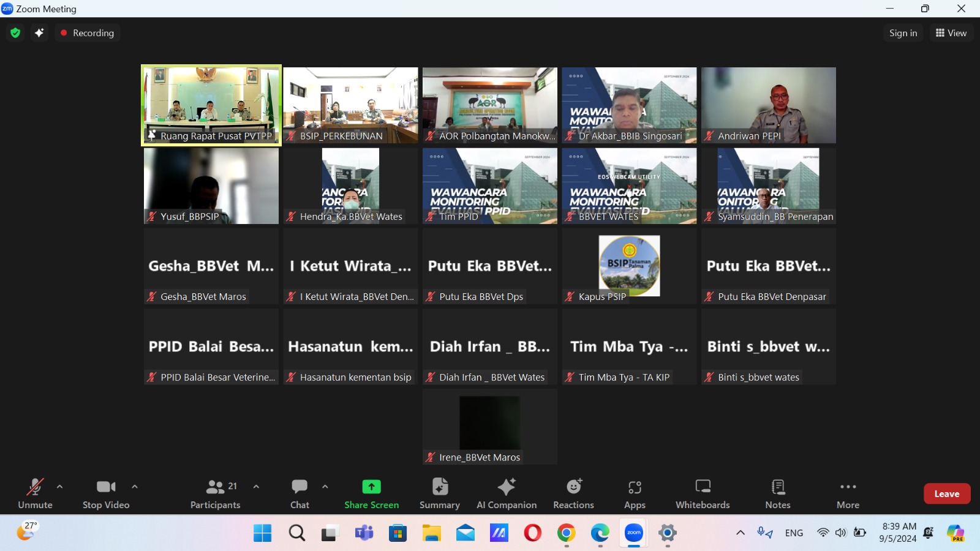Image resolution: width=980 pixels, height=551 pixels.
Task: Open audio options arrow next to Unmute
Action: point(59,487)
